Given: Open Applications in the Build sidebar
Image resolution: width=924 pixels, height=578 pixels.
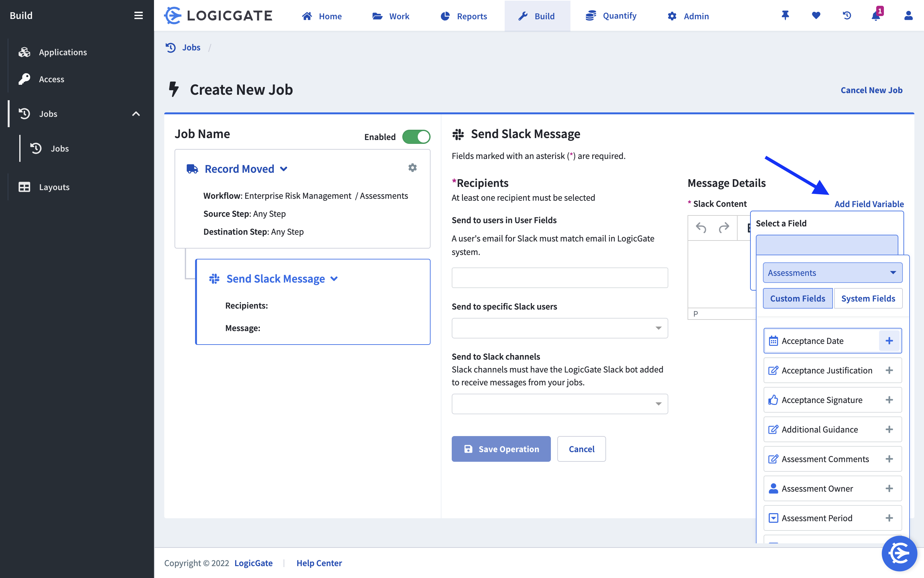Looking at the screenshot, I should click(x=63, y=52).
